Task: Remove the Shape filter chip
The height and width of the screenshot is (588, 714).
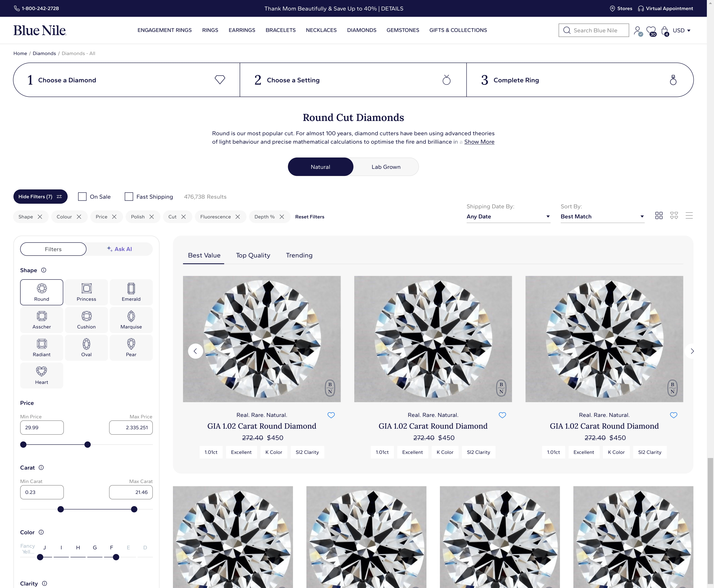Action: tap(40, 217)
